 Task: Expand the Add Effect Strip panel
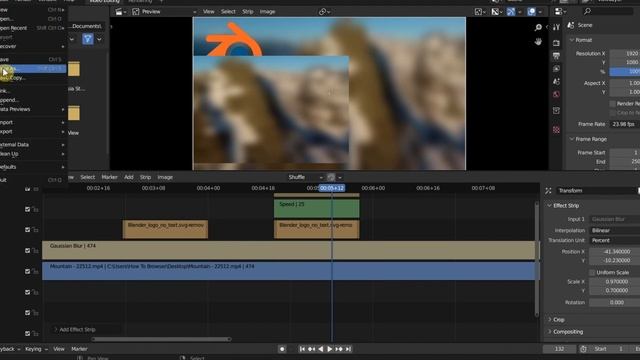pyautogui.click(x=77, y=329)
